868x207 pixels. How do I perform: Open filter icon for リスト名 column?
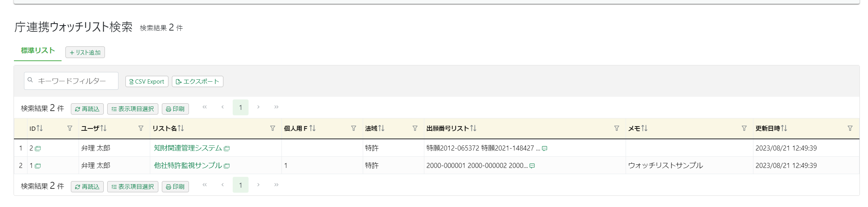point(273,128)
